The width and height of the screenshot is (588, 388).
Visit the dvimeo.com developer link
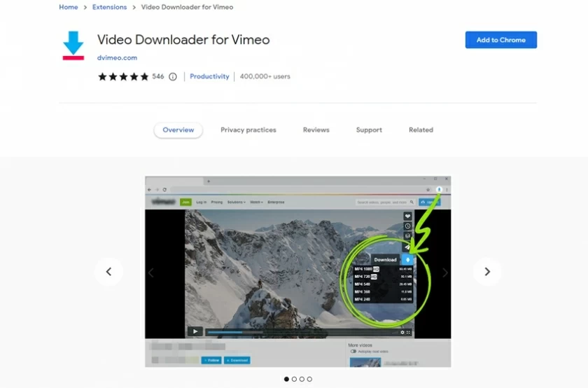click(117, 58)
